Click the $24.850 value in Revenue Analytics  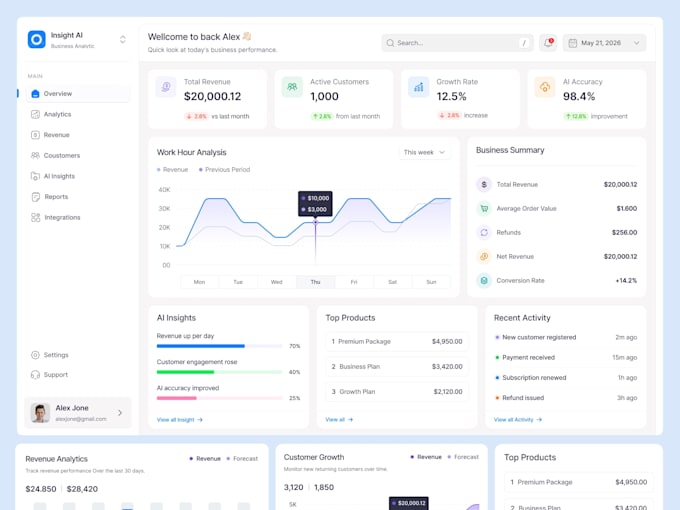[x=41, y=489]
